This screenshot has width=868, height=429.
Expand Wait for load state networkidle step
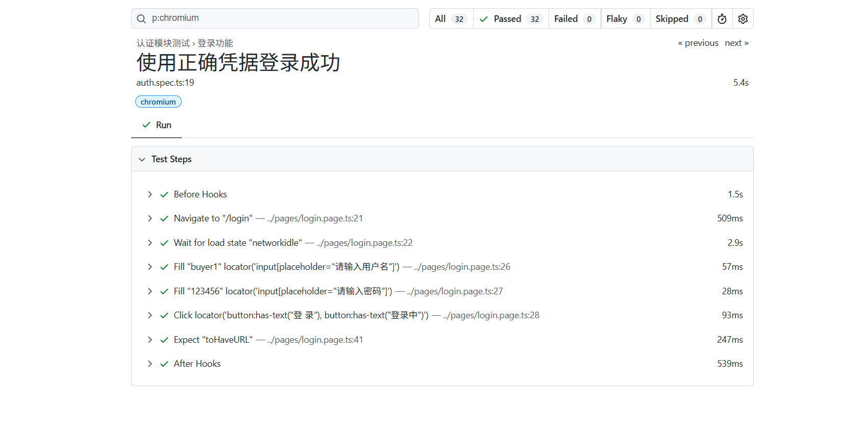(150, 243)
